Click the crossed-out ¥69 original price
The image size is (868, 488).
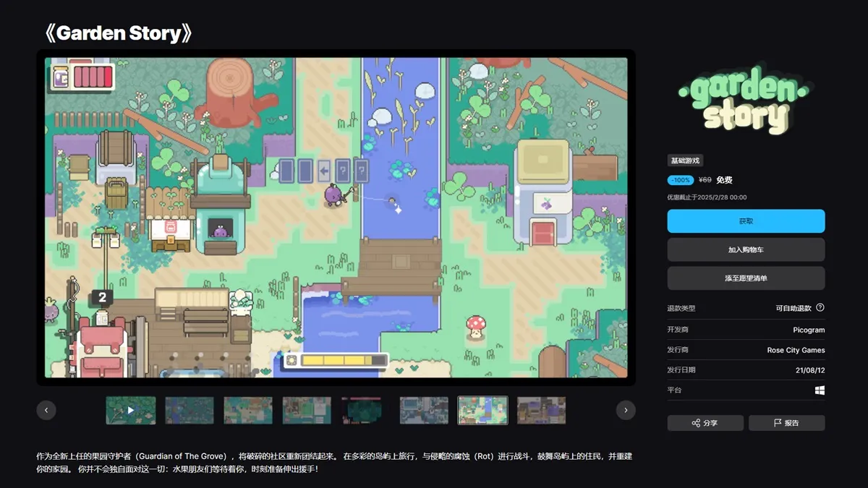tap(705, 180)
